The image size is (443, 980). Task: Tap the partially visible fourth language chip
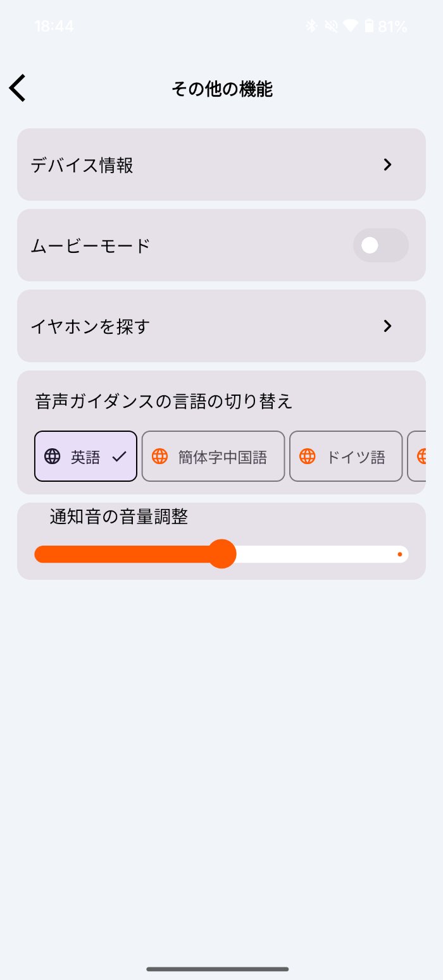coord(418,456)
